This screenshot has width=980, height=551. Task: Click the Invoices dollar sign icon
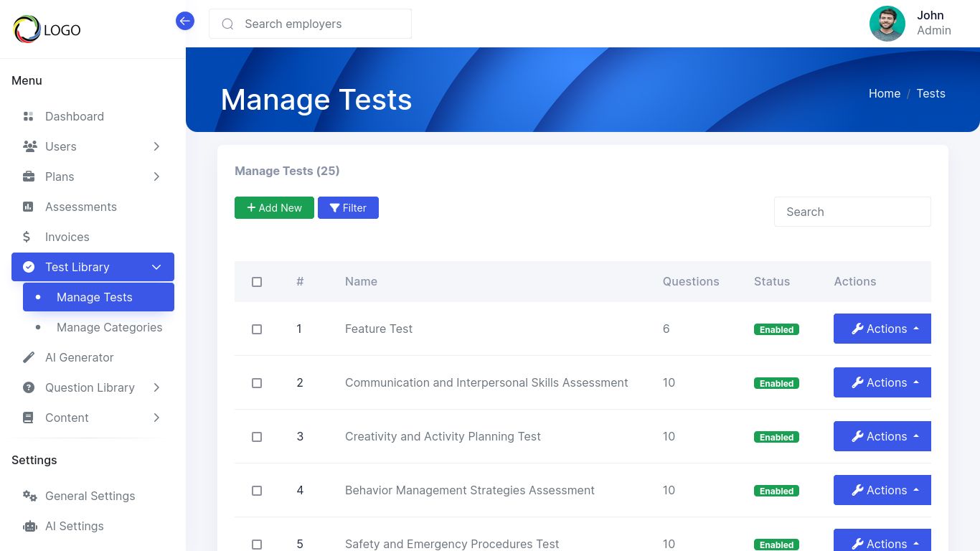[27, 237]
